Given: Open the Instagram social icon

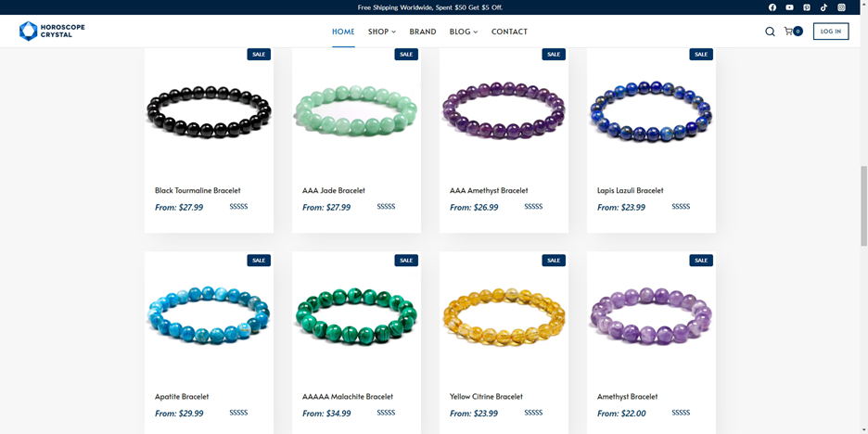Looking at the screenshot, I should pyautogui.click(x=841, y=7).
